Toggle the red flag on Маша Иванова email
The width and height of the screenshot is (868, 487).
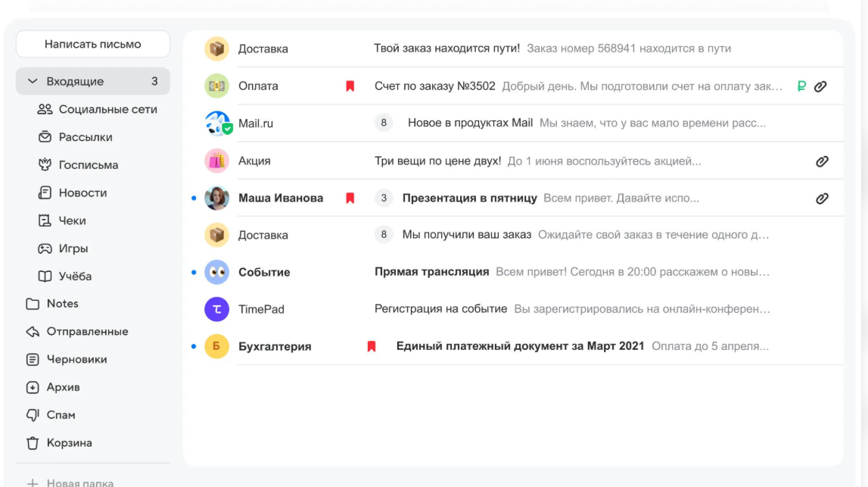click(x=350, y=198)
